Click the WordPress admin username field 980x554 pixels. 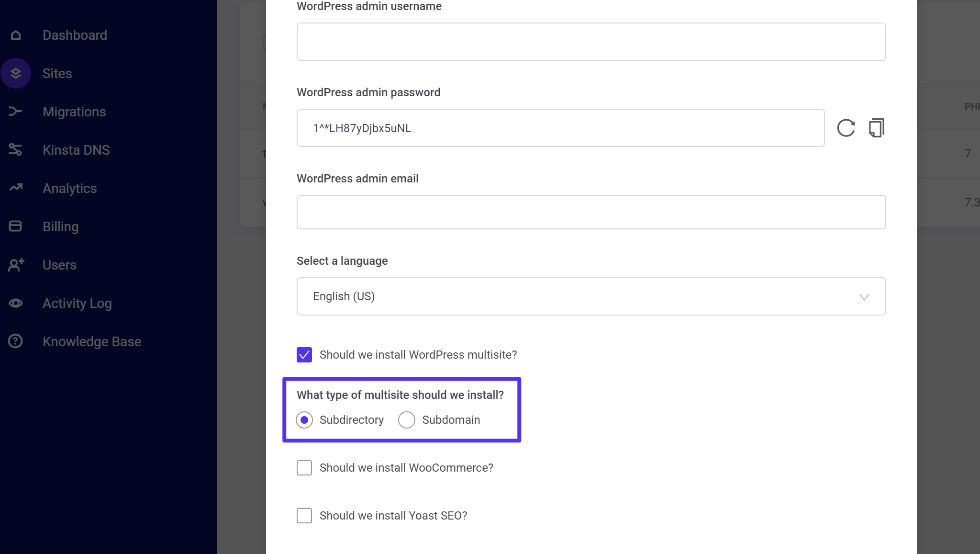click(591, 41)
